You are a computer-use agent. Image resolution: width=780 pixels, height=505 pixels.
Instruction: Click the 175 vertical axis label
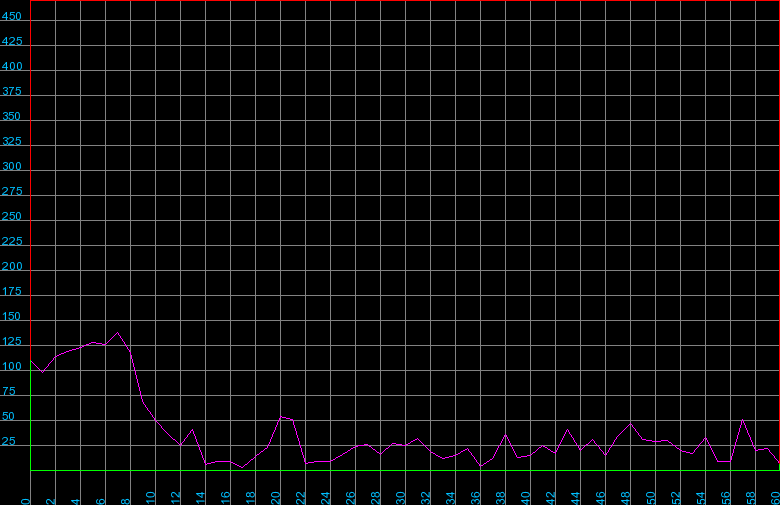(12, 291)
